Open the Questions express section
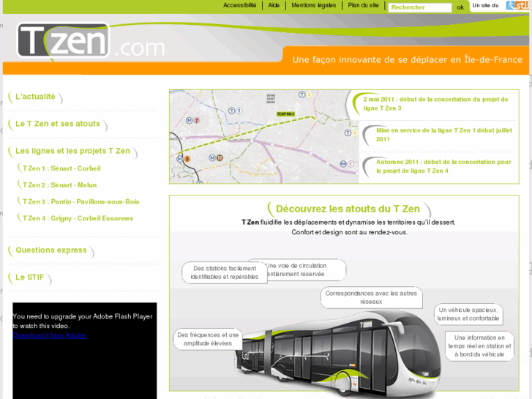Image resolution: width=532 pixels, height=399 pixels. click(x=51, y=250)
